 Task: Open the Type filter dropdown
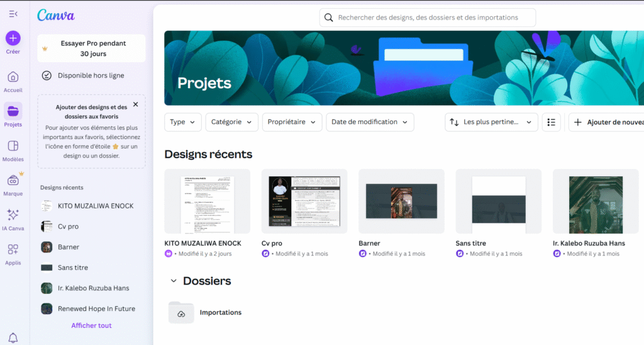182,122
